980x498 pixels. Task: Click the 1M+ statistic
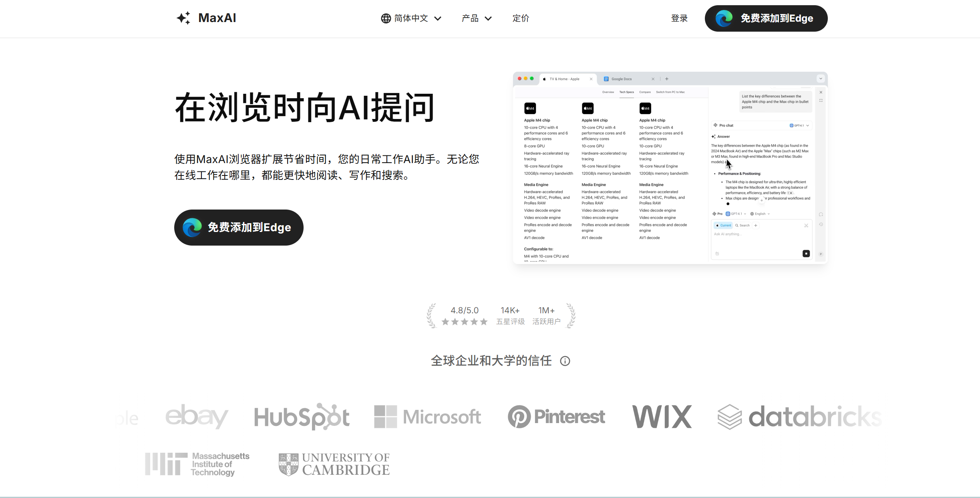546,310
